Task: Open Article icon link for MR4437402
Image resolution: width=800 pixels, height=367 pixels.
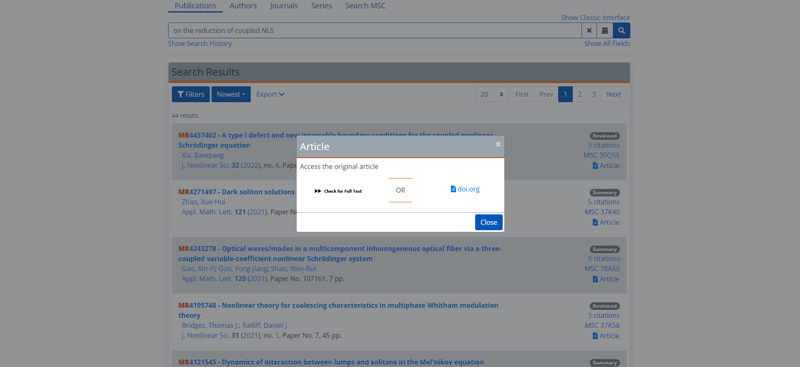Action: point(606,166)
